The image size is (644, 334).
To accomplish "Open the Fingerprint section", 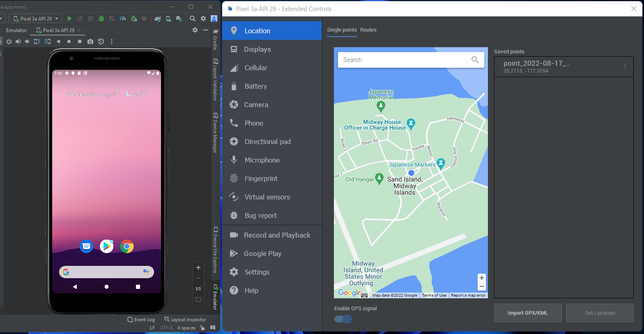I will 272,178.
